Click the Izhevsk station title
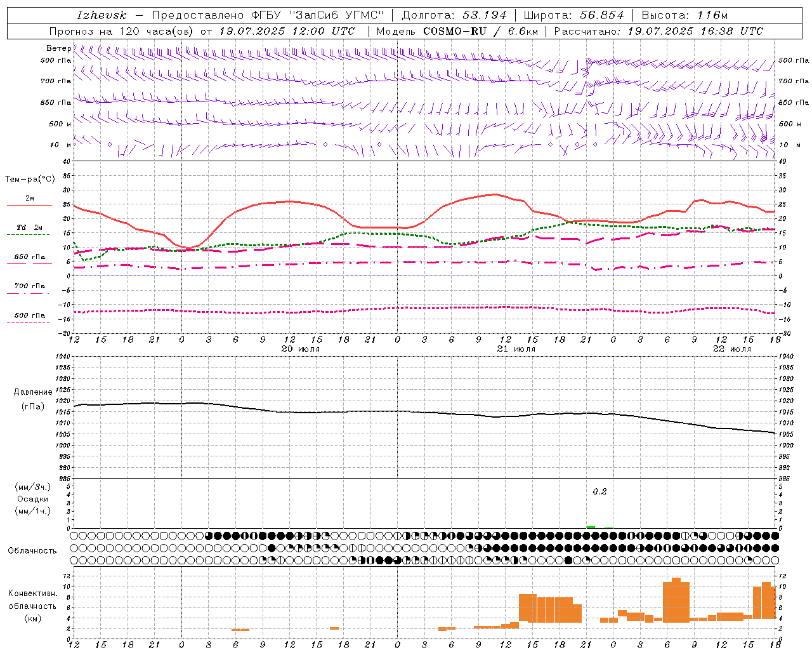Image resolution: width=812 pixels, height=650 pixels. (x=102, y=15)
